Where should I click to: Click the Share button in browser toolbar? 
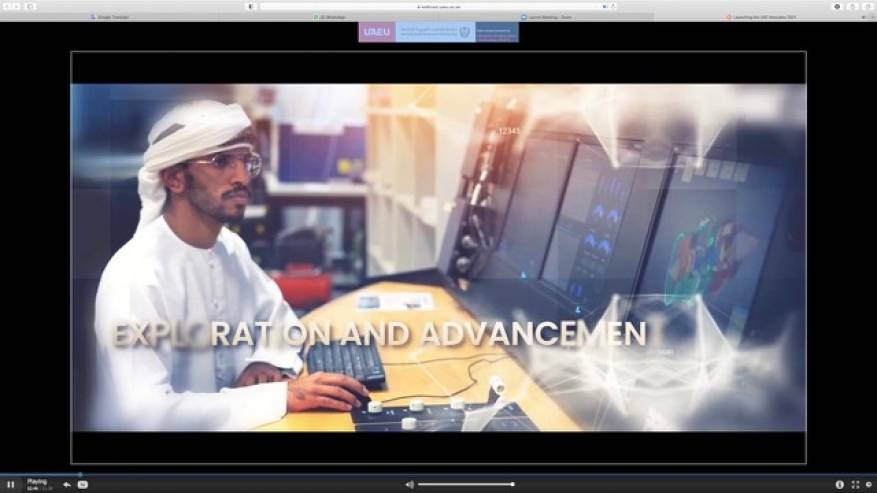tap(851, 6)
